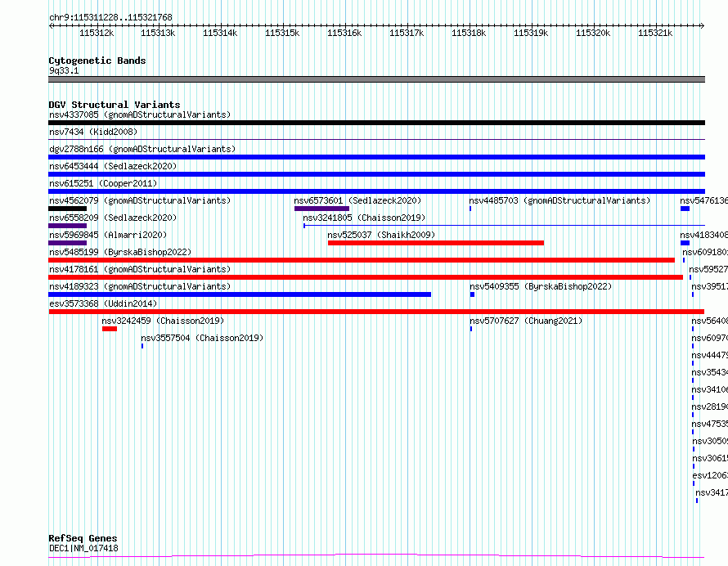Click the Cytogenetic Bands track title
This screenshot has height=566, width=728.
(97, 61)
